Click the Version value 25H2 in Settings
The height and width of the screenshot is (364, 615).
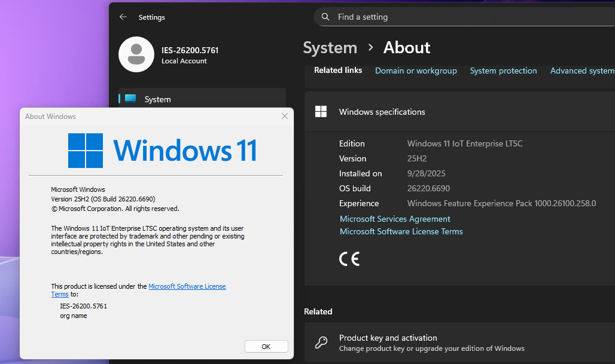pyautogui.click(x=417, y=158)
